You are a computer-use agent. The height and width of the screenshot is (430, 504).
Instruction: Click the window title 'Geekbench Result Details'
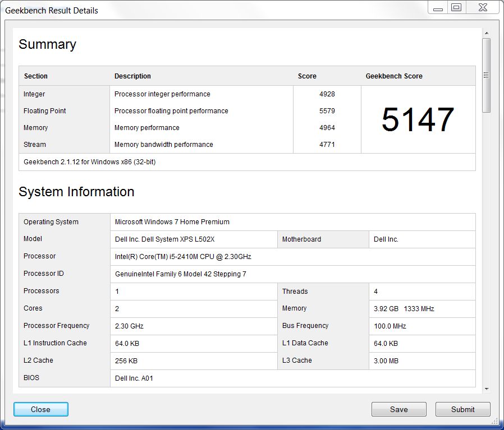pyautogui.click(x=52, y=11)
